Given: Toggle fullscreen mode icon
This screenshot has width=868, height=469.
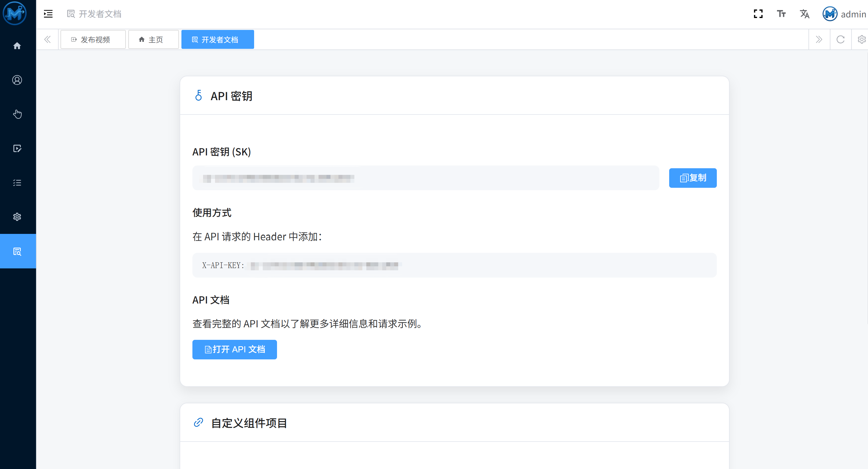Looking at the screenshot, I should [758, 14].
